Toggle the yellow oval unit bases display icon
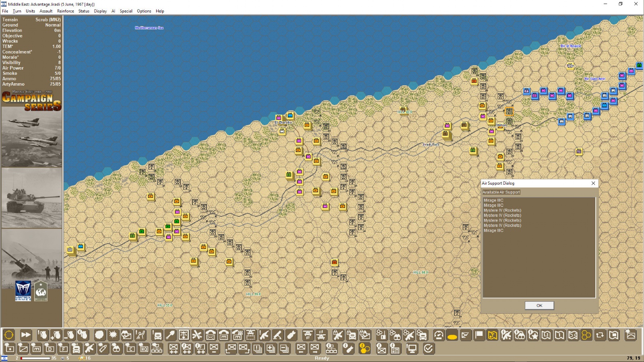The height and width of the screenshot is (362, 644). [452, 335]
